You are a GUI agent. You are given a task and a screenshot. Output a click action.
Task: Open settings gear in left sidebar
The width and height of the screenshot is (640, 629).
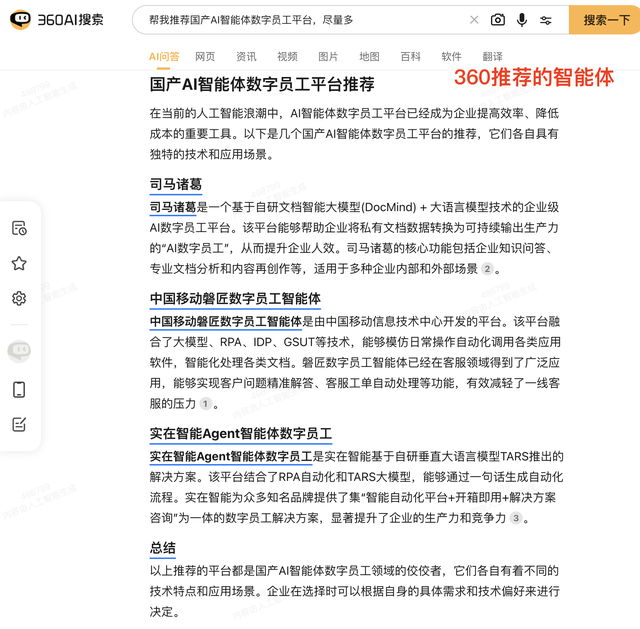point(19,298)
